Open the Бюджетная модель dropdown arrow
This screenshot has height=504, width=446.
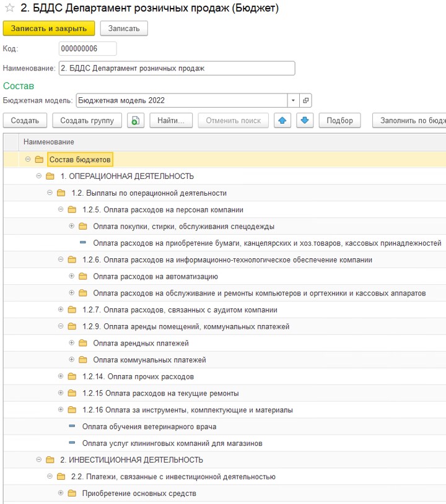click(x=293, y=100)
